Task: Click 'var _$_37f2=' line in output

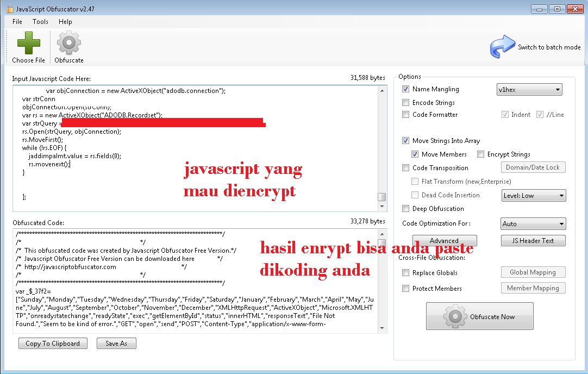Action: pyautogui.click(x=33, y=291)
